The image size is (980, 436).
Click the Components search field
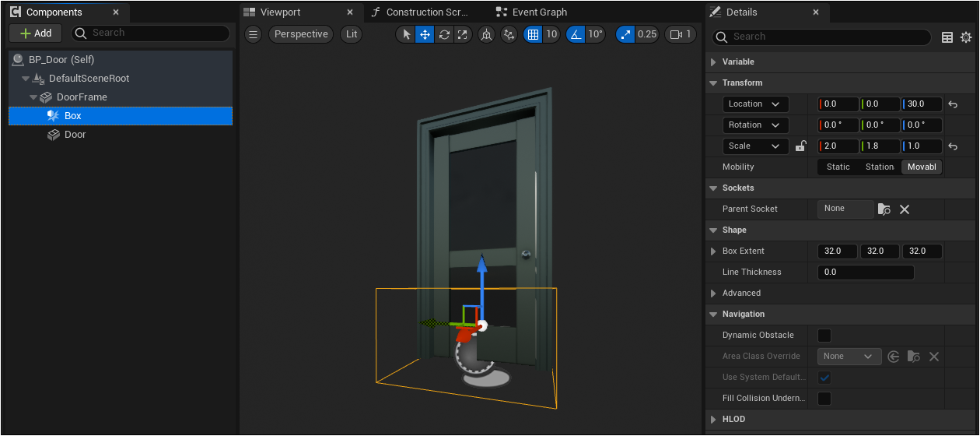click(151, 33)
